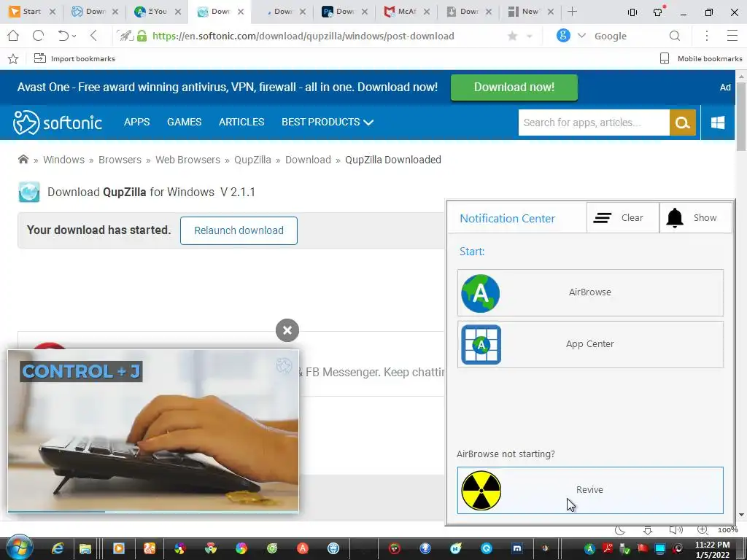Open file explorer folder on taskbar
Screen dimensions: 747x560
tap(85, 548)
